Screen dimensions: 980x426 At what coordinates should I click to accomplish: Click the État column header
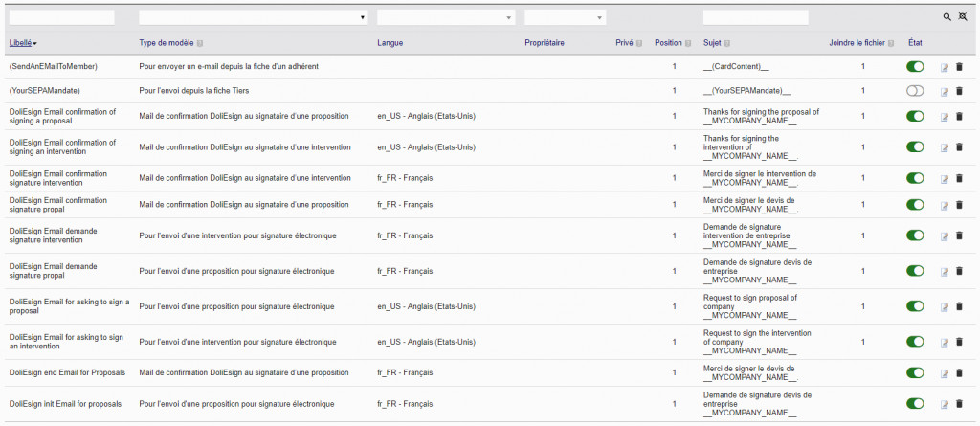click(x=915, y=43)
